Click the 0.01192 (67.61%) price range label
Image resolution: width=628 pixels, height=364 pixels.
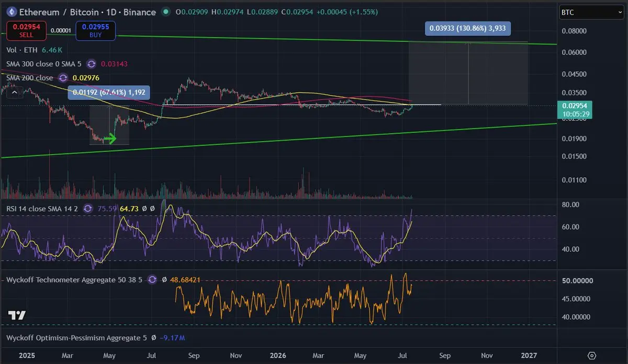point(109,93)
